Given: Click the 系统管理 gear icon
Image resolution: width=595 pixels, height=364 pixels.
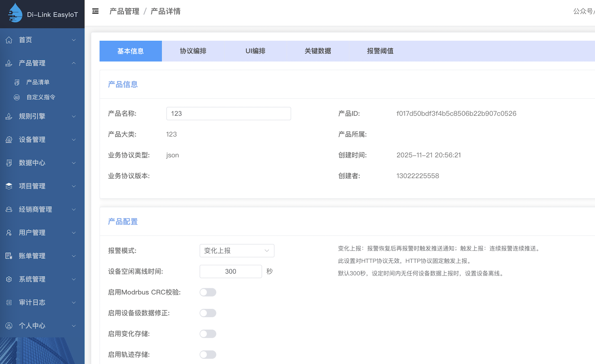Looking at the screenshot, I should pos(9,279).
